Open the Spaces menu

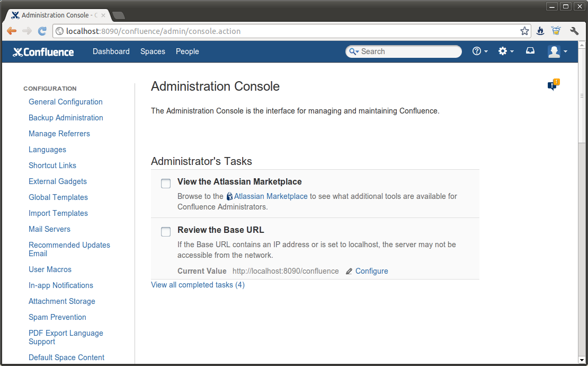pos(153,51)
